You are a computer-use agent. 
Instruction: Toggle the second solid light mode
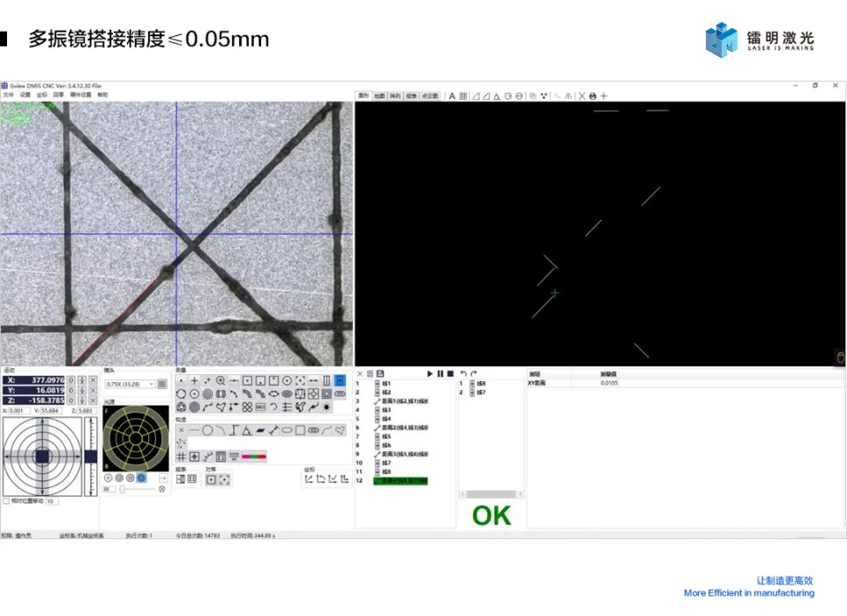coord(119,477)
